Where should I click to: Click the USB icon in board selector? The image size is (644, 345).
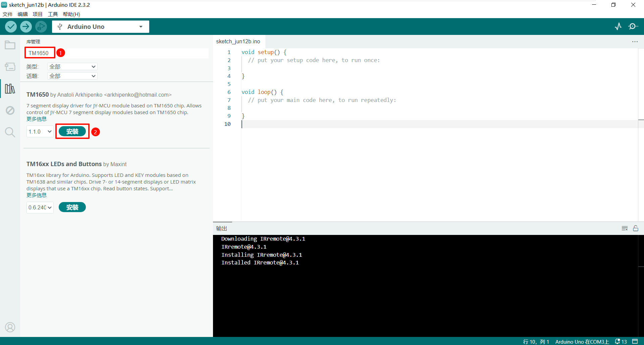coord(60,27)
